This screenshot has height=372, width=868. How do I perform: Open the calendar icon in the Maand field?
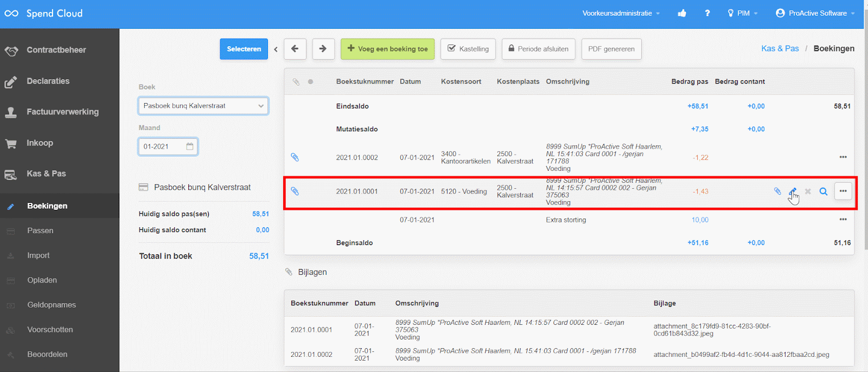click(x=190, y=146)
